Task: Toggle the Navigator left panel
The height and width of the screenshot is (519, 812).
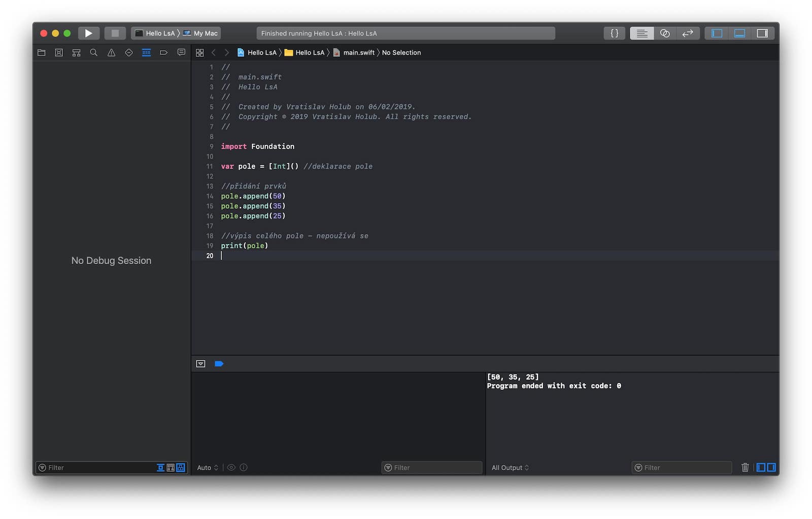Action: (x=717, y=33)
